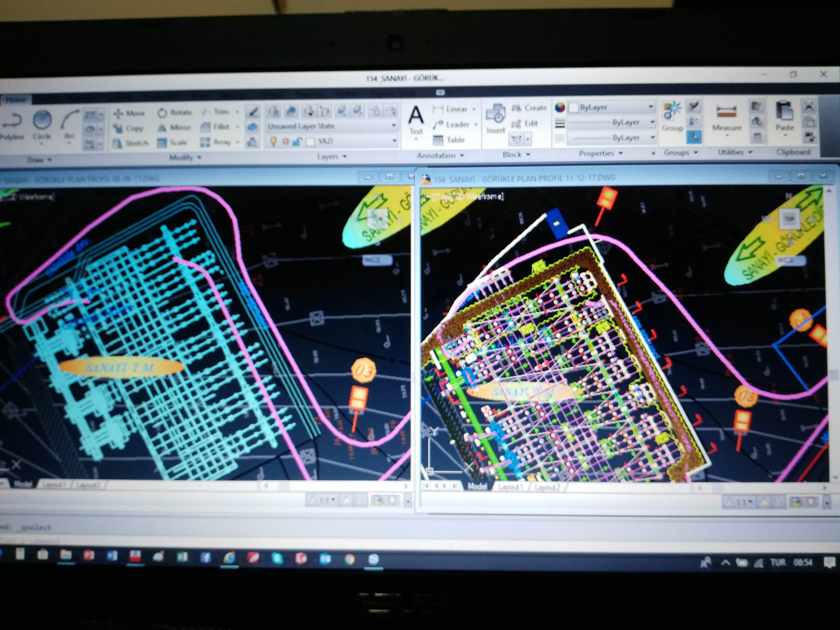Screen dimensions: 840x630
Task: Activate the Scale tool
Action: coord(172,143)
